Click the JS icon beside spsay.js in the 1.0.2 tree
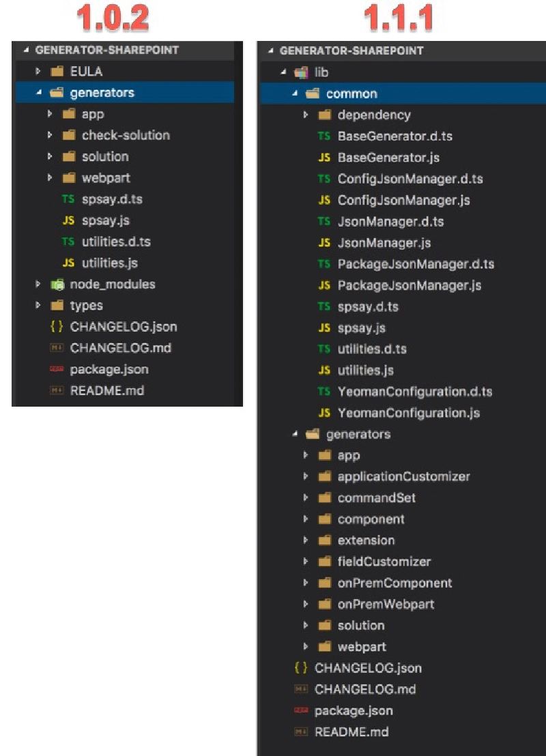Viewport: 546px width, 756px height. point(68,220)
